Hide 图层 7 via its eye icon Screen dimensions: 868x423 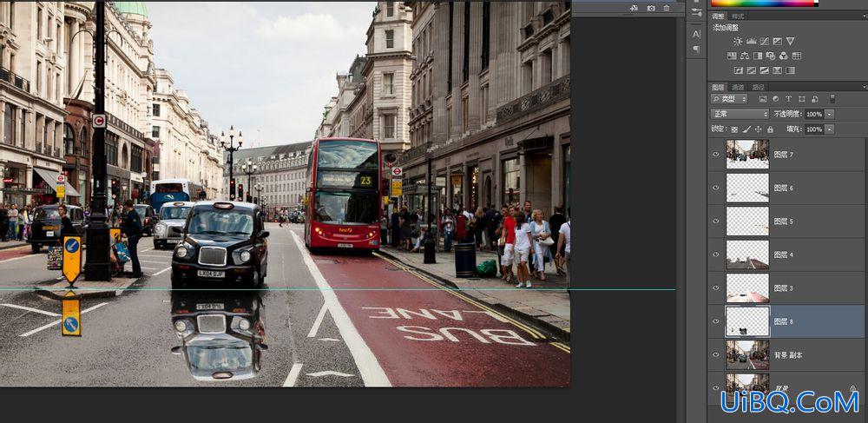point(716,155)
